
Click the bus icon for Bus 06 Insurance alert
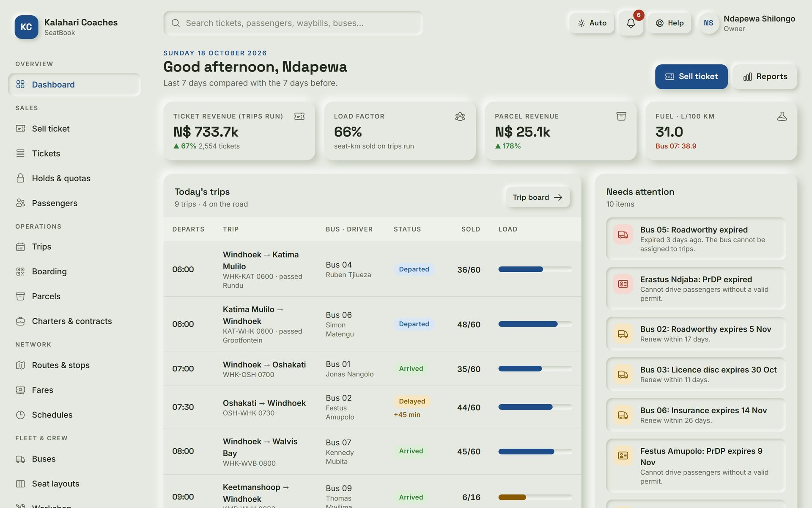click(x=623, y=415)
